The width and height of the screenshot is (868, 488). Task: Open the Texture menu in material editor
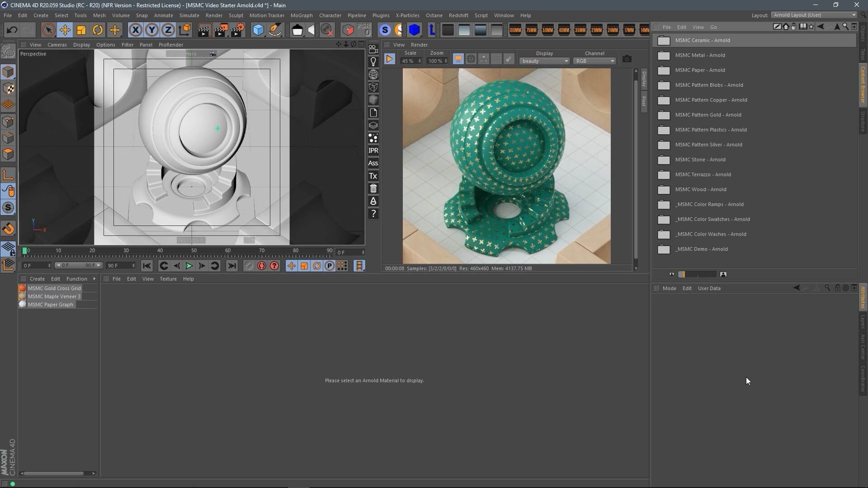[168, 279]
